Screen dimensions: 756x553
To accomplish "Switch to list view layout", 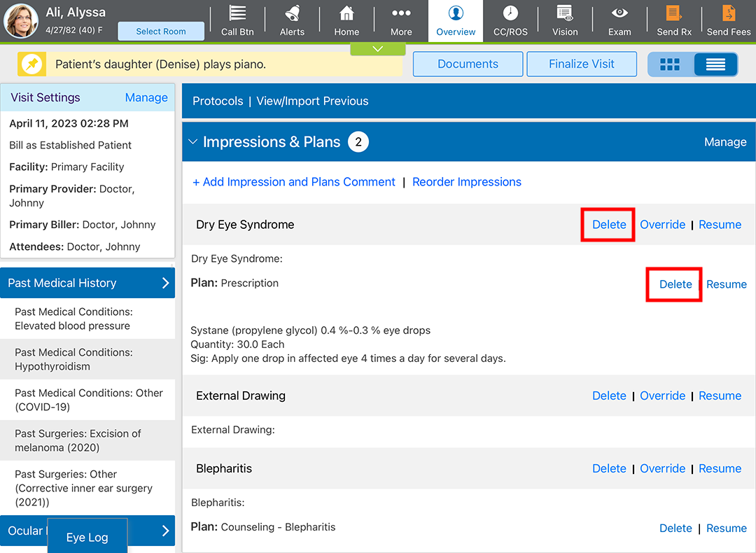I will click(715, 64).
